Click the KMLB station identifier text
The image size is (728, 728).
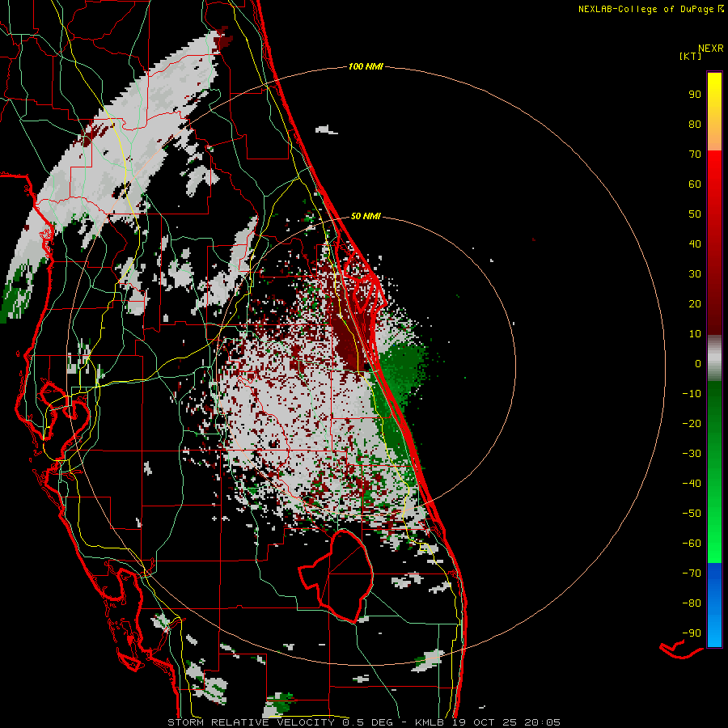click(x=430, y=722)
